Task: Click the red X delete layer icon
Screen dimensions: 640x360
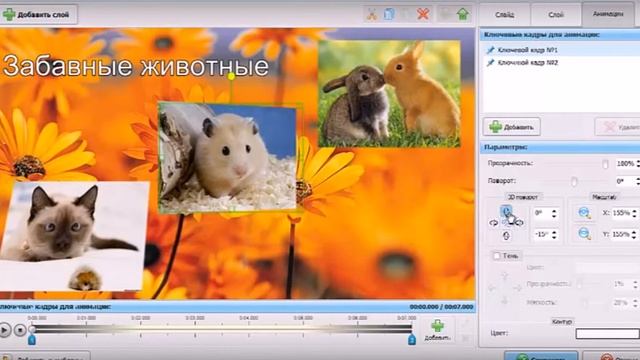Action: [423, 14]
